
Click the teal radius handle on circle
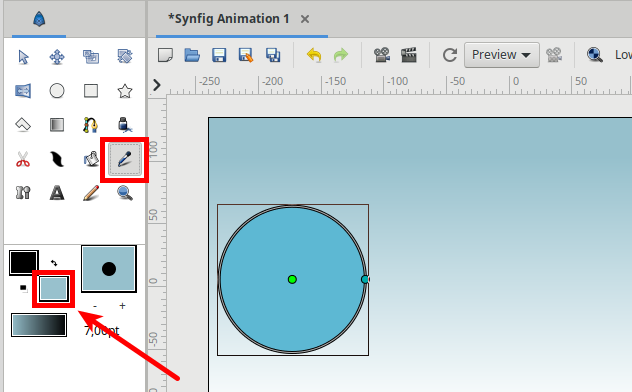click(x=365, y=279)
